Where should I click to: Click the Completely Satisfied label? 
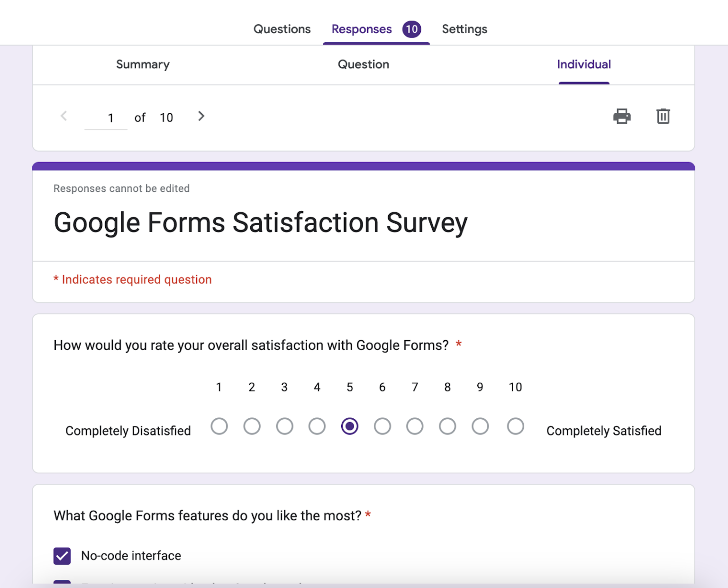[603, 430]
